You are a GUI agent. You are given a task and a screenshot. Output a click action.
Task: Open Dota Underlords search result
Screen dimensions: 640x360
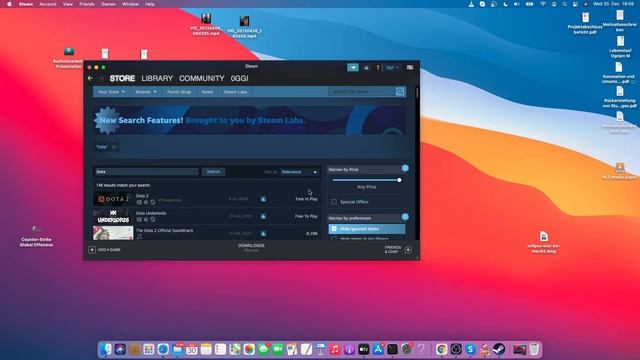tap(207, 216)
